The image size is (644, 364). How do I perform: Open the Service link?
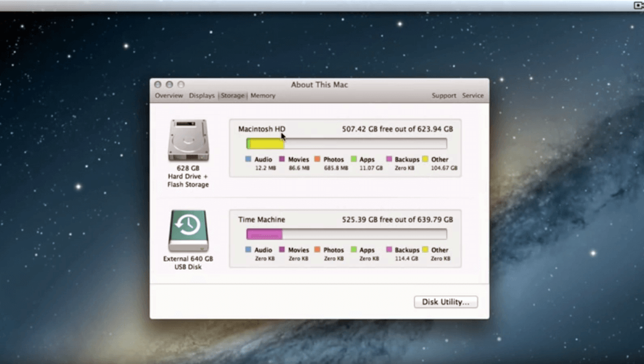click(x=473, y=96)
